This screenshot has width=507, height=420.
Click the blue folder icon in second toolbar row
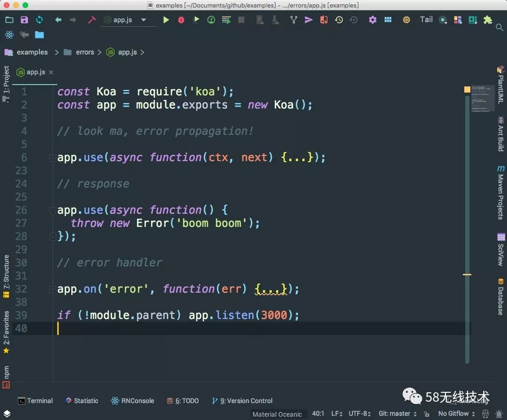[39, 35]
